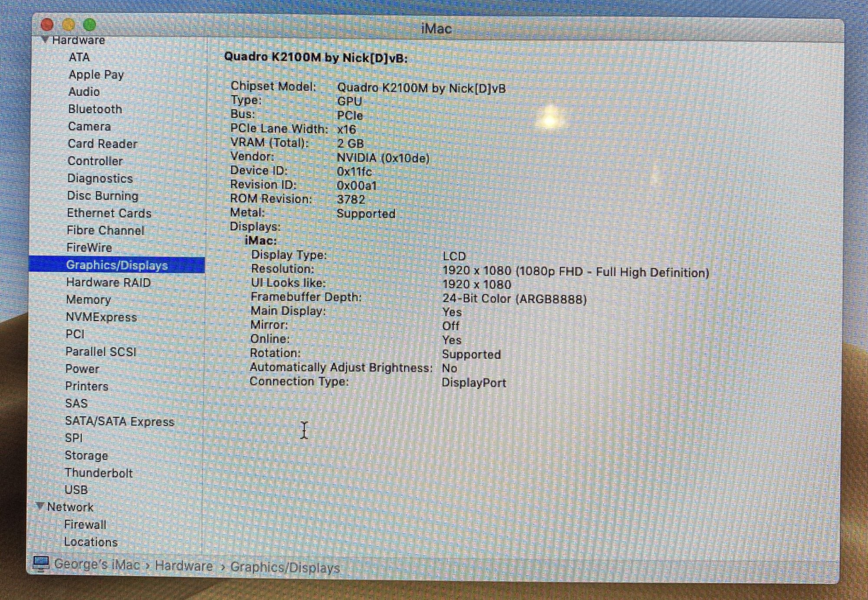Click the VRAM value '2 GB'
This screenshot has height=600, width=868.
(x=350, y=144)
